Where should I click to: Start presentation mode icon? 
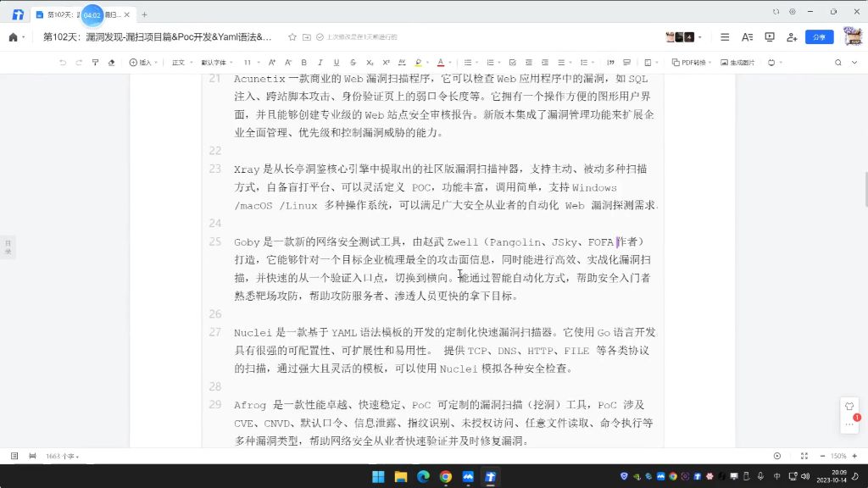coord(770,37)
